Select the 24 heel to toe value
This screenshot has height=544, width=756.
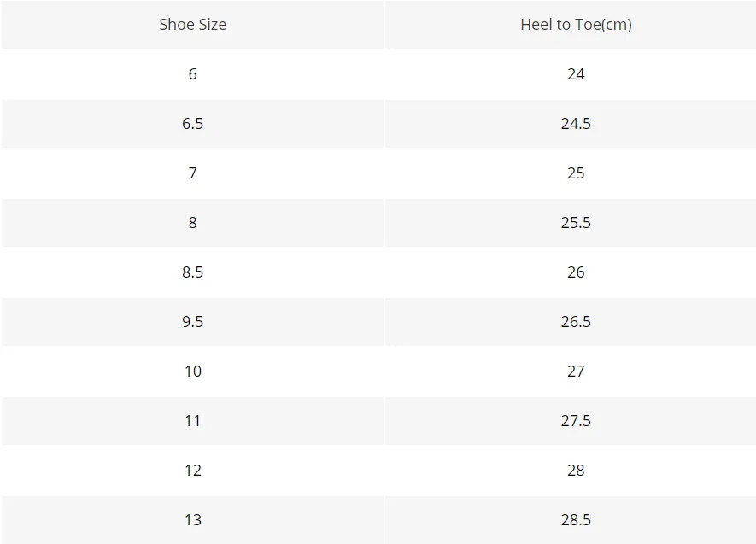(x=576, y=74)
